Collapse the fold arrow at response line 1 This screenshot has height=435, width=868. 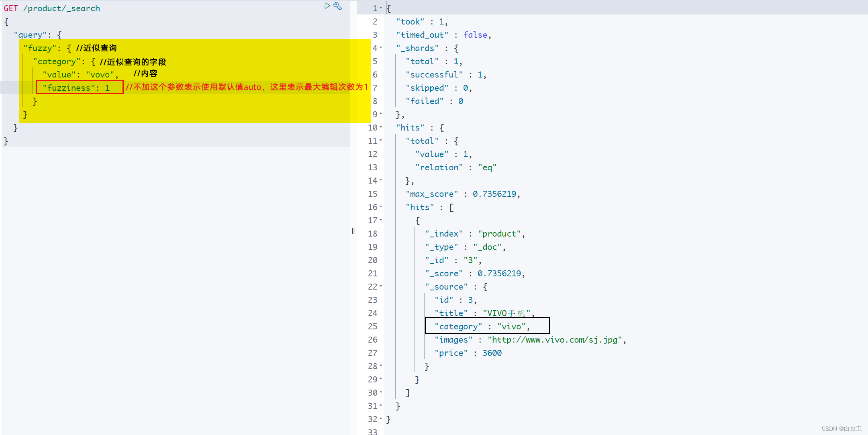381,8
